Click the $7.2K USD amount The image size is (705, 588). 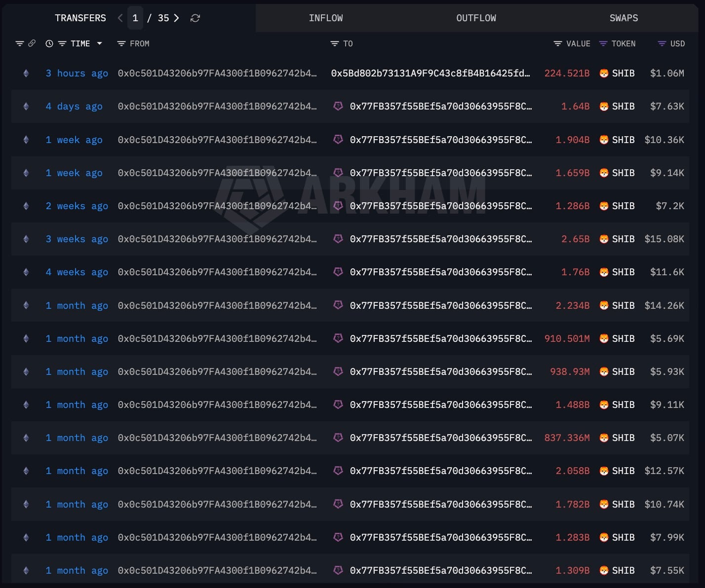[x=670, y=206]
